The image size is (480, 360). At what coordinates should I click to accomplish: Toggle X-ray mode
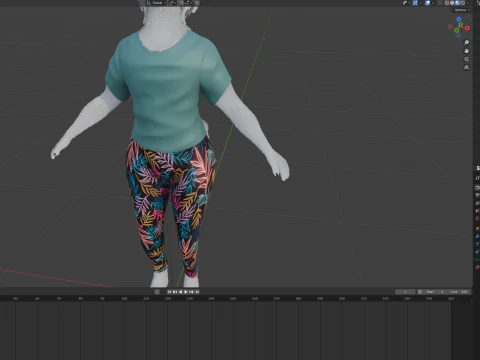(440, 3)
